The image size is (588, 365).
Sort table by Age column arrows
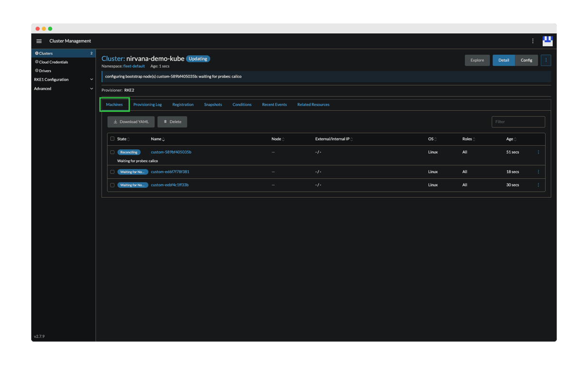pyautogui.click(x=515, y=139)
